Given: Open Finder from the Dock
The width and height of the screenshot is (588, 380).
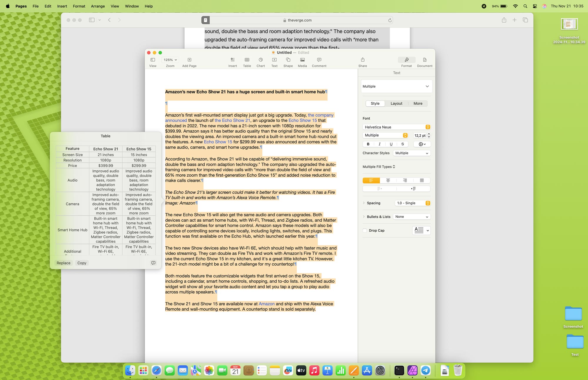Looking at the screenshot, I should pos(130,371).
